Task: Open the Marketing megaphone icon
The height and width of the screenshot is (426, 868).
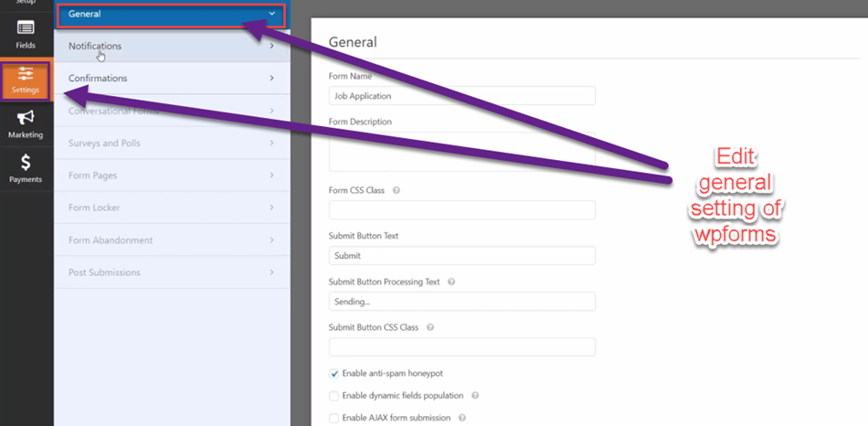Action: [x=26, y=117]
